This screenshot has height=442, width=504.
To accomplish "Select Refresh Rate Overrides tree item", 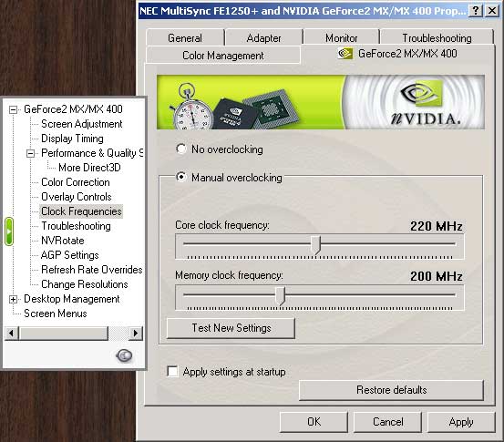I will [x=92, y=270].
